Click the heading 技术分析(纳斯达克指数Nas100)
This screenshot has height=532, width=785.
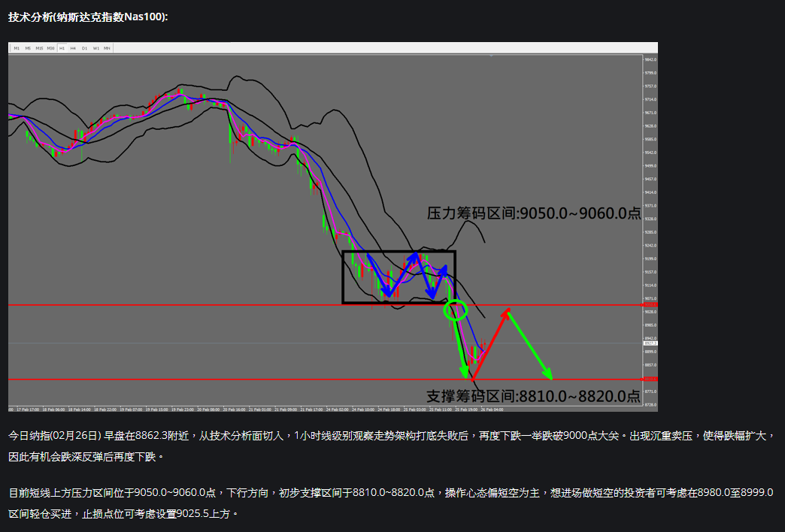click(x=88, y=17)
